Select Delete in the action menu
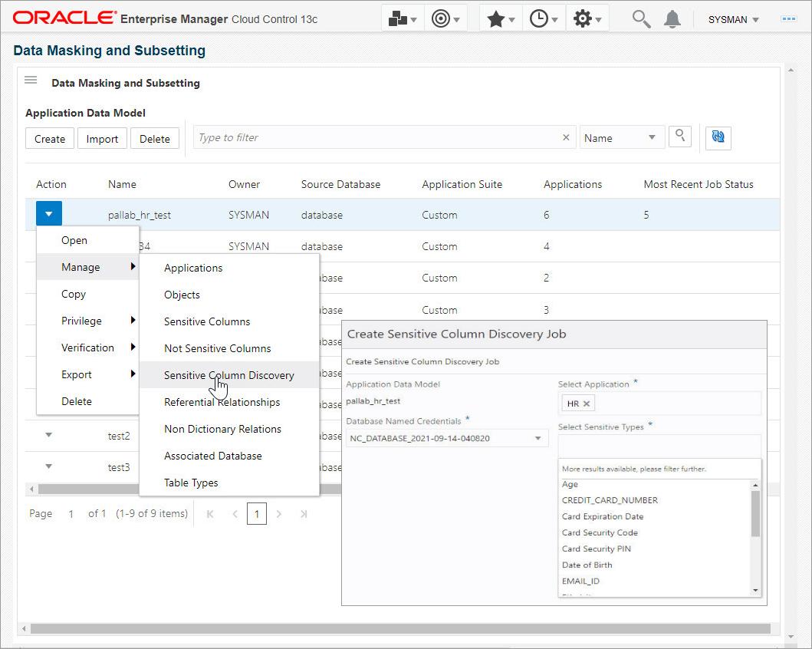The height and width of the screenshot is (649, 812). click(x=87, y=401)
